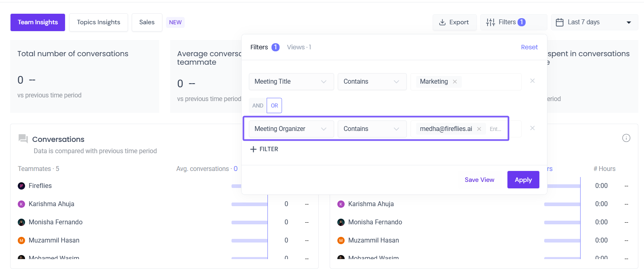Click Karishma Ahuja's avatar in Conversations list
Viewport: 644px width, 270px height.
pos(21,204)
